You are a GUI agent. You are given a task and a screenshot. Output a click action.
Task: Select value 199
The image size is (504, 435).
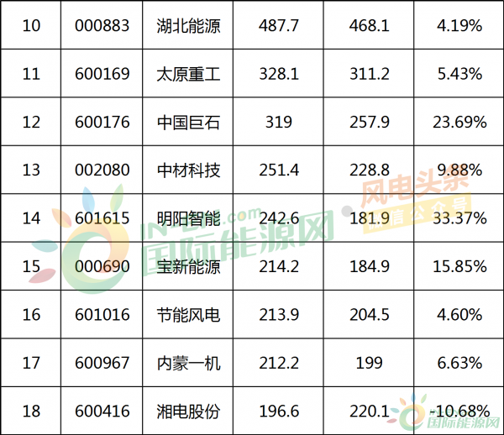370,363
